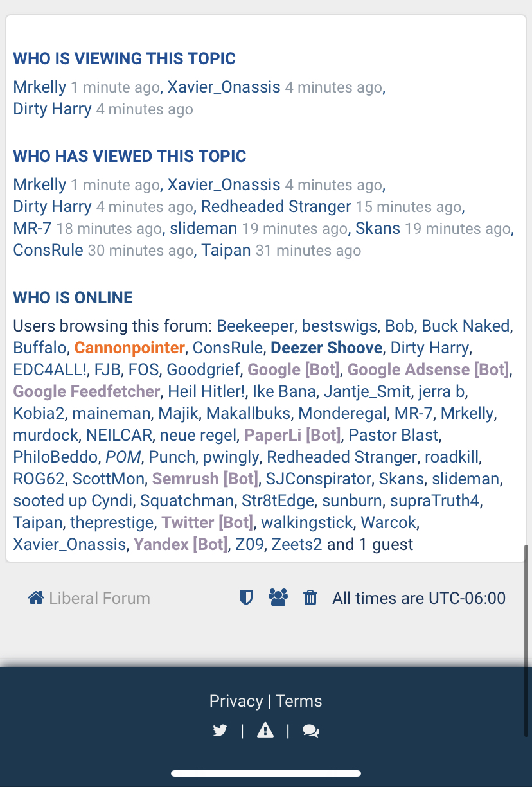View Cannonpointer's profile in online list

[x=130, y=348]
